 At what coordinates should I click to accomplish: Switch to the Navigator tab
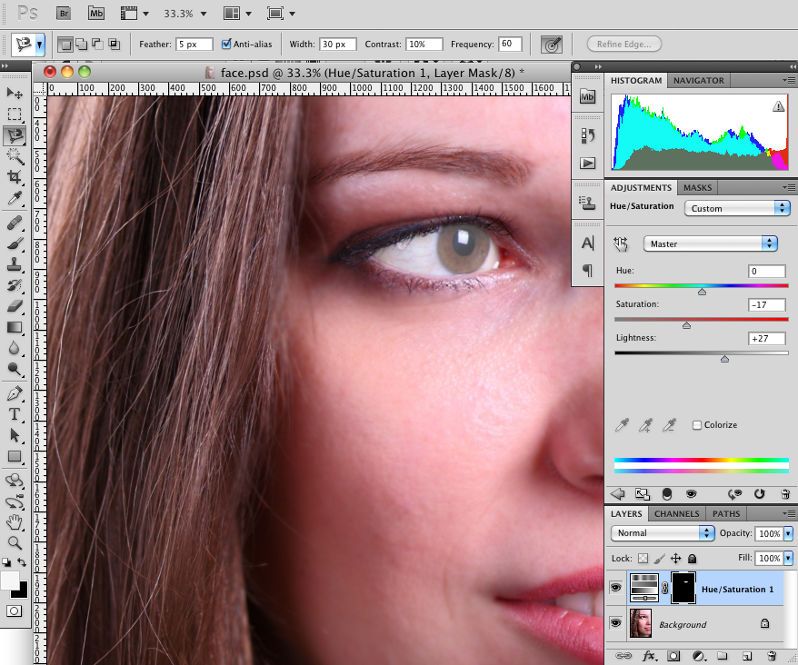[698, 80]
